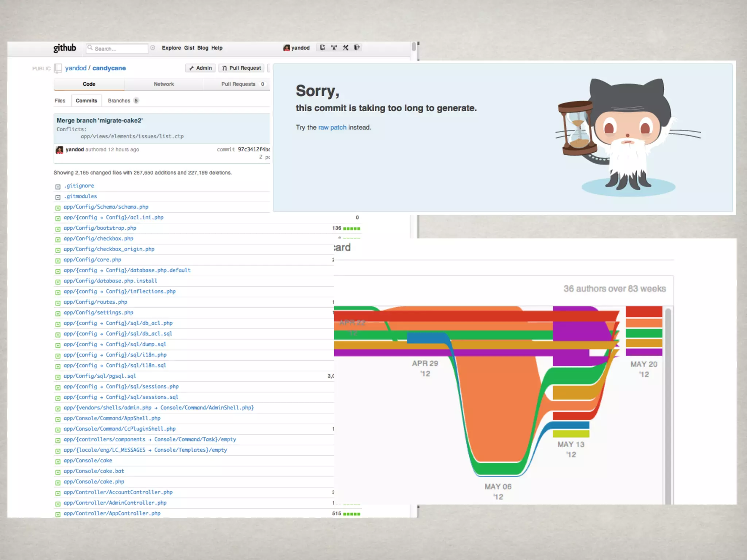
Task: Expand the .gitmodules file diff
Action: (x=58, y=197)
